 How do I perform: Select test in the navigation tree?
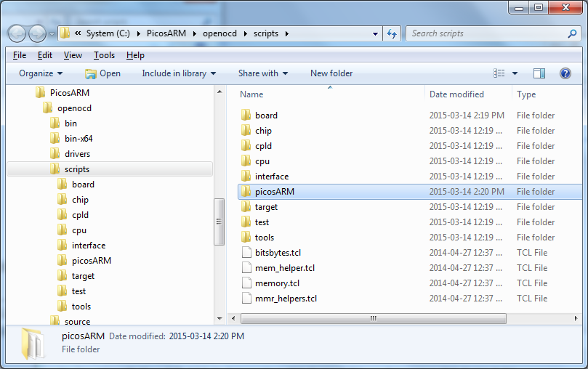(x=78, y=291)
